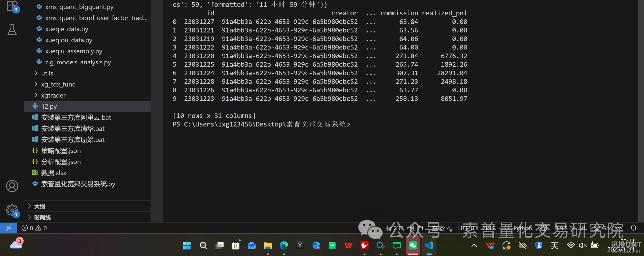Open the Testing flask icon
Screen dimensions: 644x256
pos(12,30)
